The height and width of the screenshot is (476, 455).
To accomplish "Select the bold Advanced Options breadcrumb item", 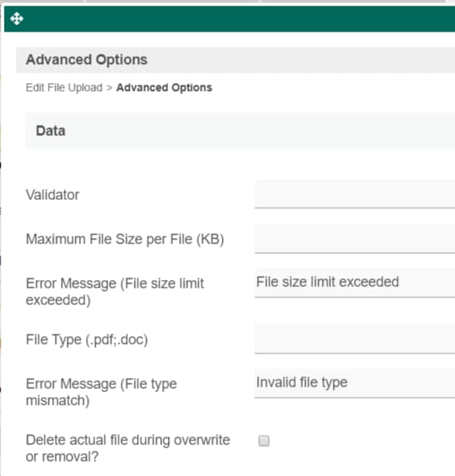I will point(164,88).
